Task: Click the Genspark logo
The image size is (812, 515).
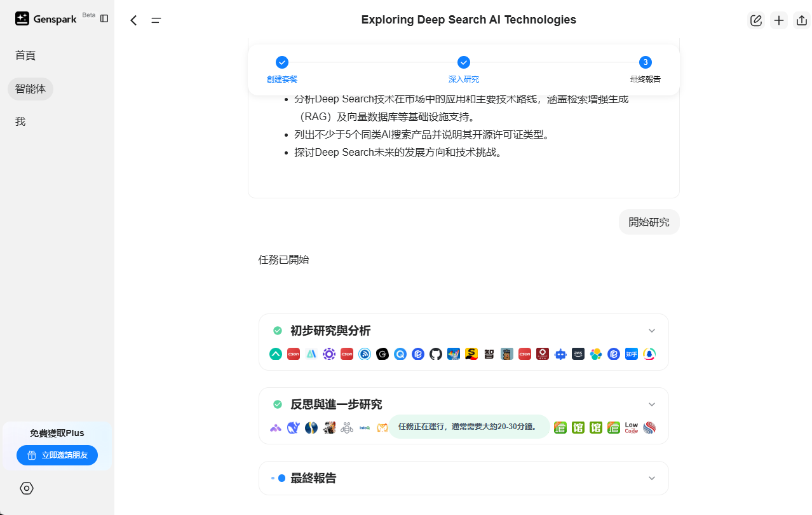Action: click(46, 19)
